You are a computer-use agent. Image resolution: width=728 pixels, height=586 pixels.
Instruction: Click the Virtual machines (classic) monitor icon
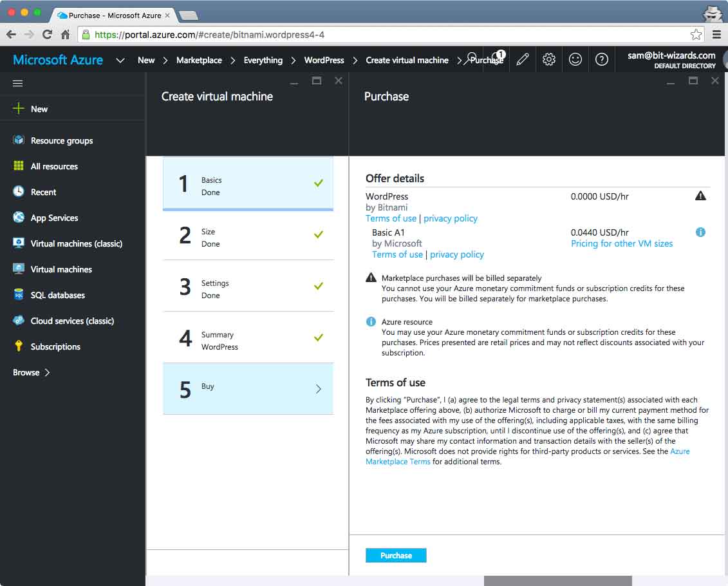(19, 243)
